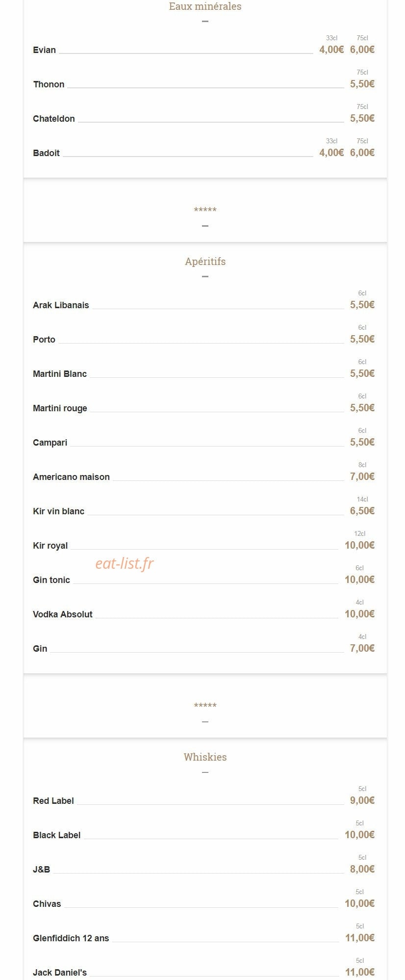Click Badoit 75cl price 6,00€

click(362, 153)
